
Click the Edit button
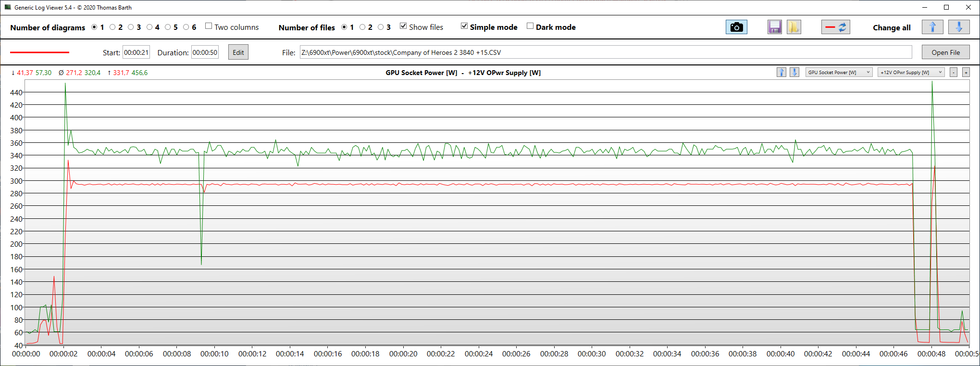pyautogui.click(x=238, y=52)
